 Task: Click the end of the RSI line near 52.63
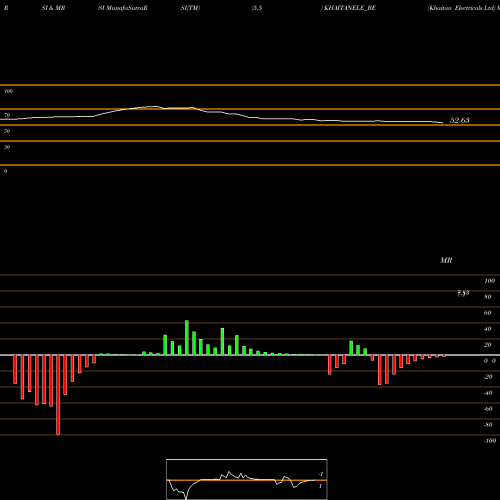(x=443, y=123)
